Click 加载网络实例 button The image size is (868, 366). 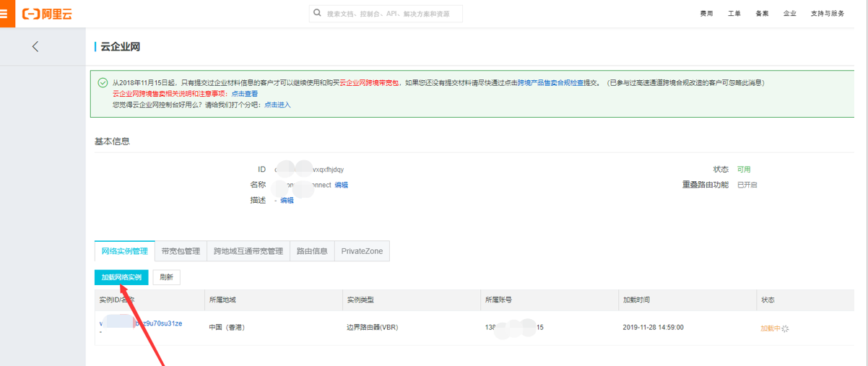coord(121,277)
